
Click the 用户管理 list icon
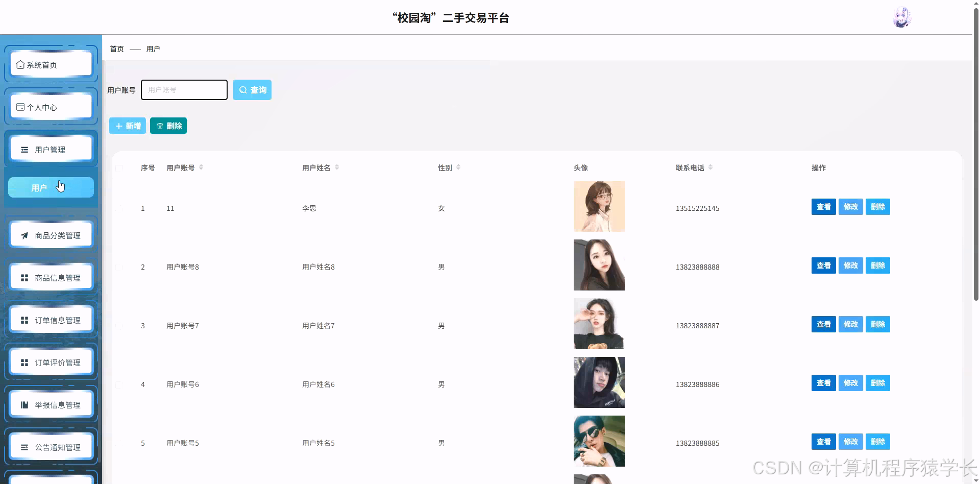coord(24,149)
